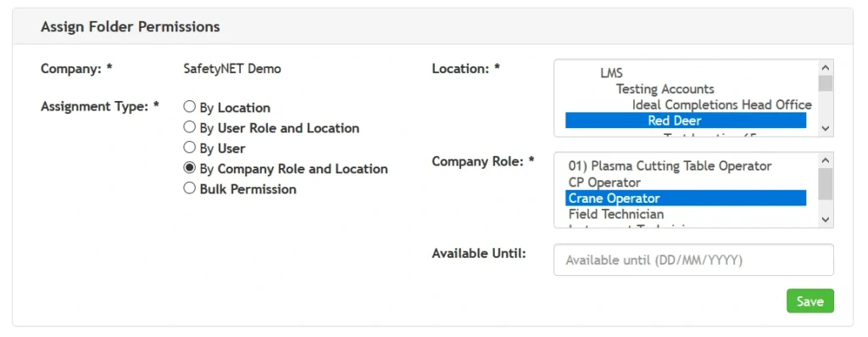The width and height of the screenshot is (868, 337).
Task: Click Location list scroll down arrow
Action: (826, 128)
